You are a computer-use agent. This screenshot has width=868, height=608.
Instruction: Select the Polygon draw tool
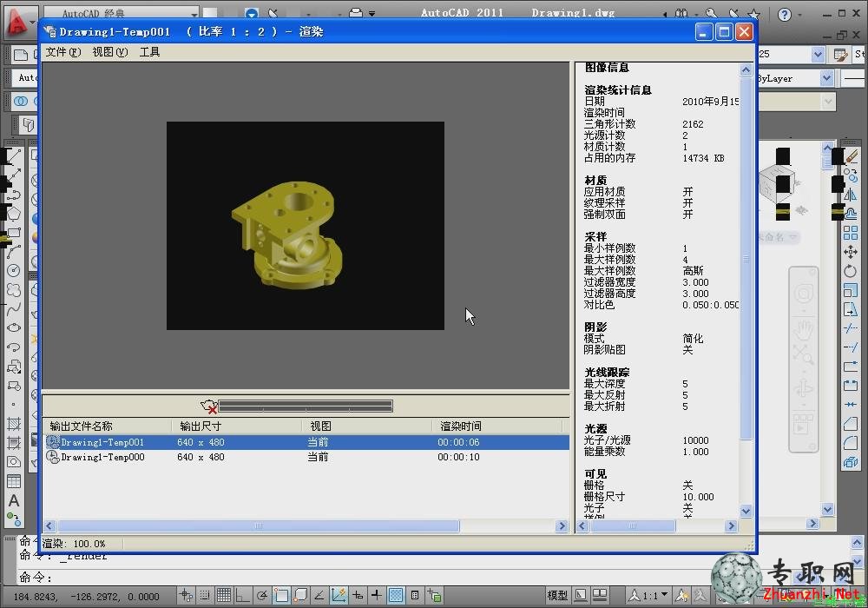13,213
